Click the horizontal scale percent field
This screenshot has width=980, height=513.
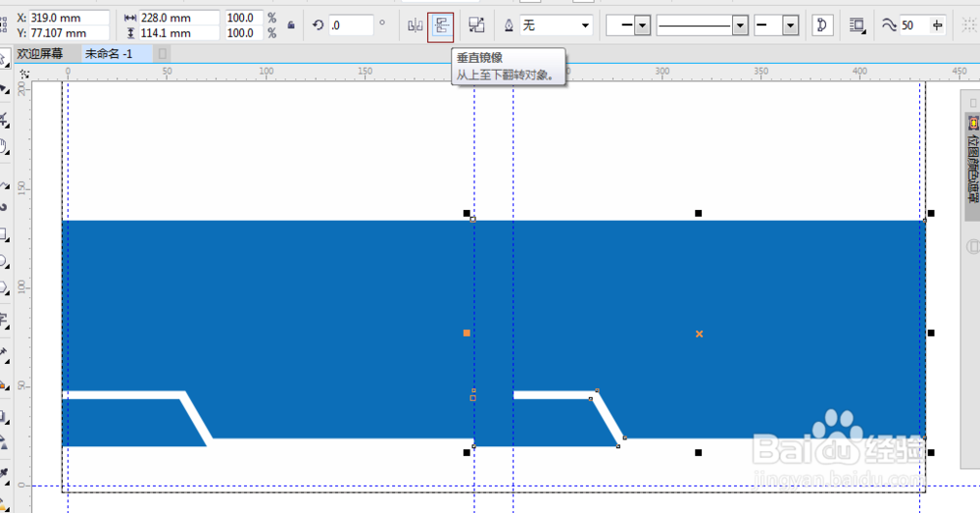click(244, 18)
